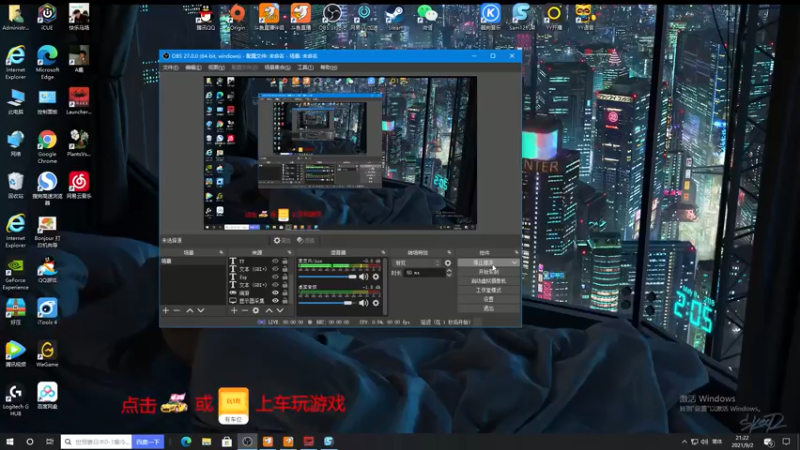Open 编辑(E) menu in OBS
Viewport: 800px width, 450px height.
193,67
